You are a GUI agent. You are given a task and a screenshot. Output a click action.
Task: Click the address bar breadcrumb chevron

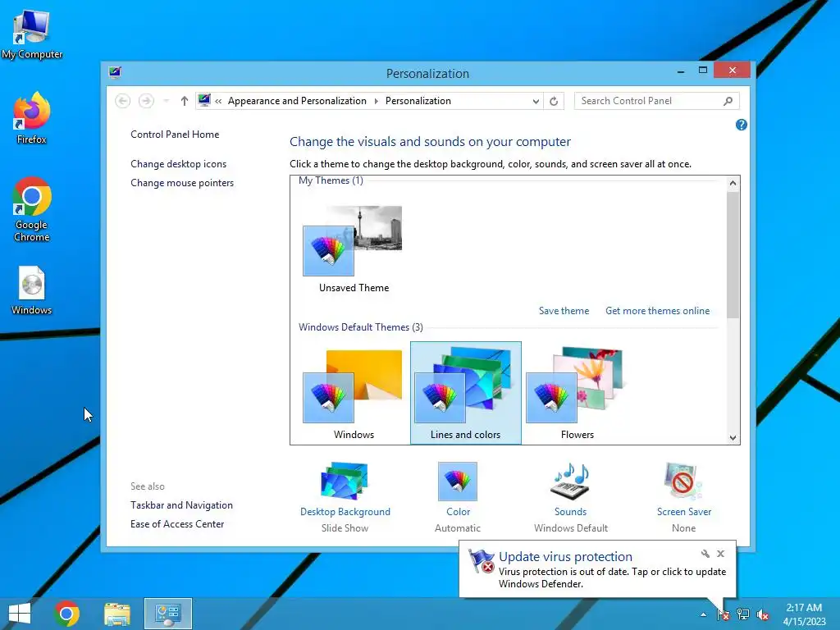pos(218,101)
